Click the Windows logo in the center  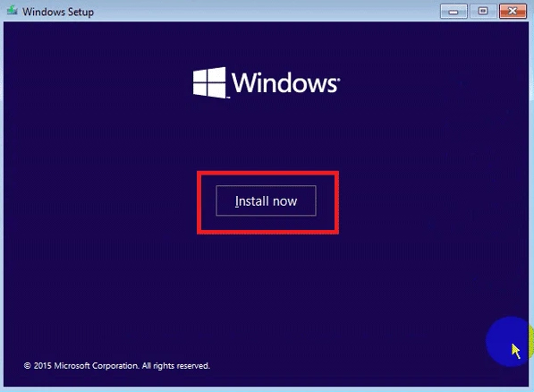coord(266,83)
